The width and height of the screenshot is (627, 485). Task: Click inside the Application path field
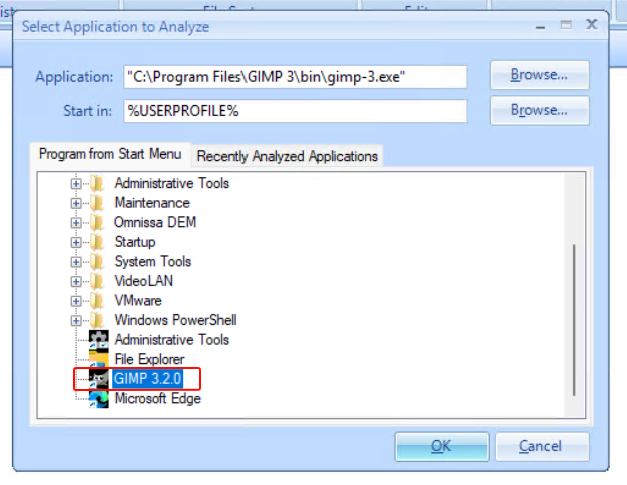coord(295,77)
